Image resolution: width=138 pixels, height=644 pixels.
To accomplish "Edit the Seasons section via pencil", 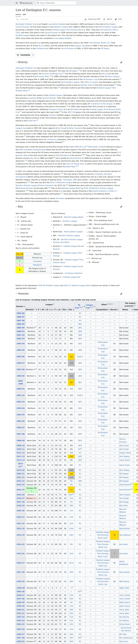I will click(121, 294).
